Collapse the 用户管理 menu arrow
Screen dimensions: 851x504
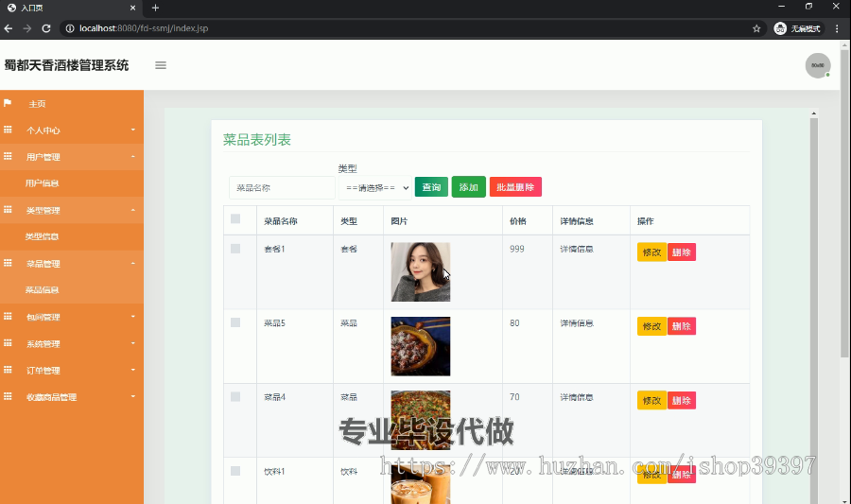pyautogui.click(x=133, y=156)
